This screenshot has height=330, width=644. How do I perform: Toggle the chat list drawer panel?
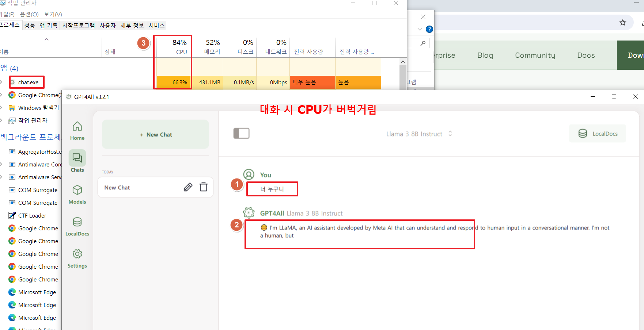tap(241, 133)
